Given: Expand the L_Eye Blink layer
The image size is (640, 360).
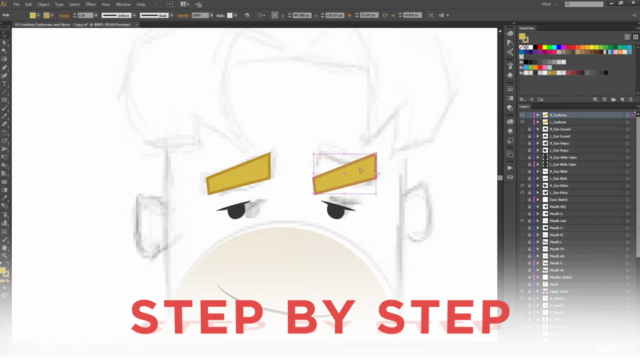Looking at the screenshot, I should pyautogui.click(x=538, y=178).
